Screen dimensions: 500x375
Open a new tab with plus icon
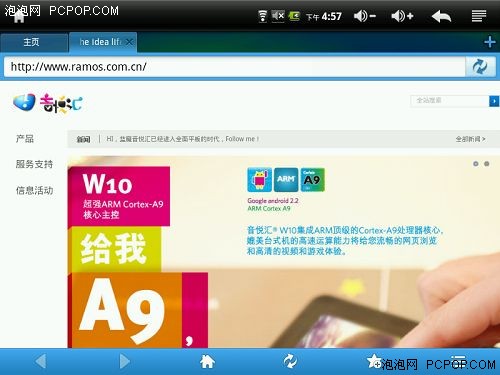coord(489,42)
